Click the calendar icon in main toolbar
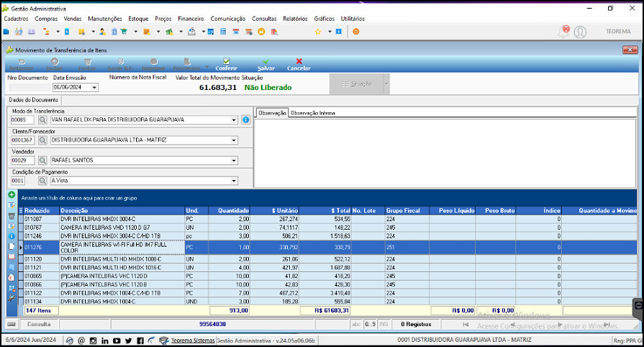Screen dimensions: 644x347 pos(236,31)
